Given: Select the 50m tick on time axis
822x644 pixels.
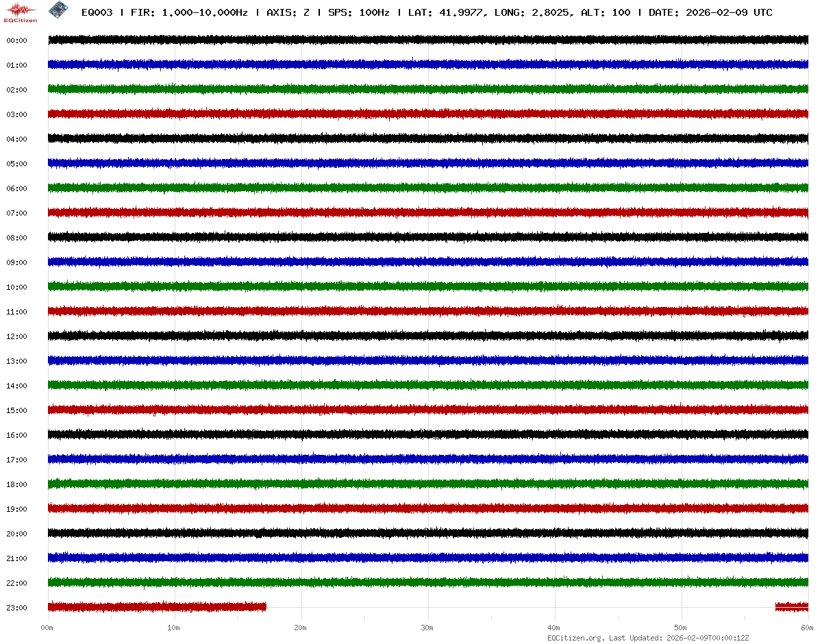Looking at the screenshot, I should coord(681,628).
